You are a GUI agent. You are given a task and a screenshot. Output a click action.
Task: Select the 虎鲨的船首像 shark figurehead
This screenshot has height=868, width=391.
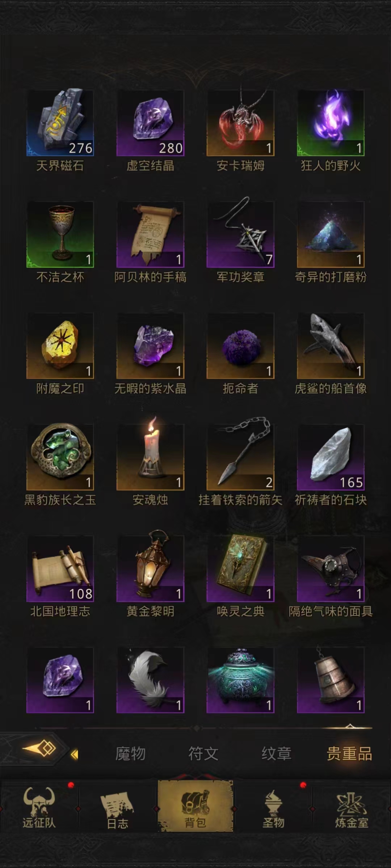pos(331,346)
